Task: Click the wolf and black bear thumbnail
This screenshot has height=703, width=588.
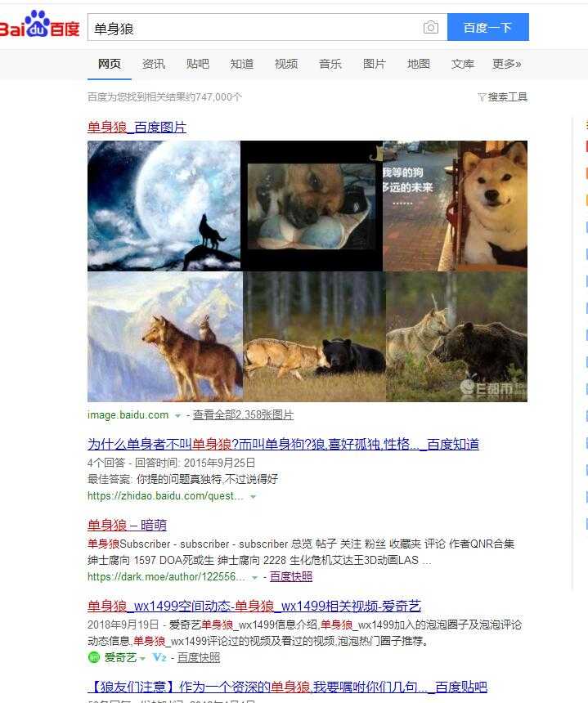Action: [314, 337]
